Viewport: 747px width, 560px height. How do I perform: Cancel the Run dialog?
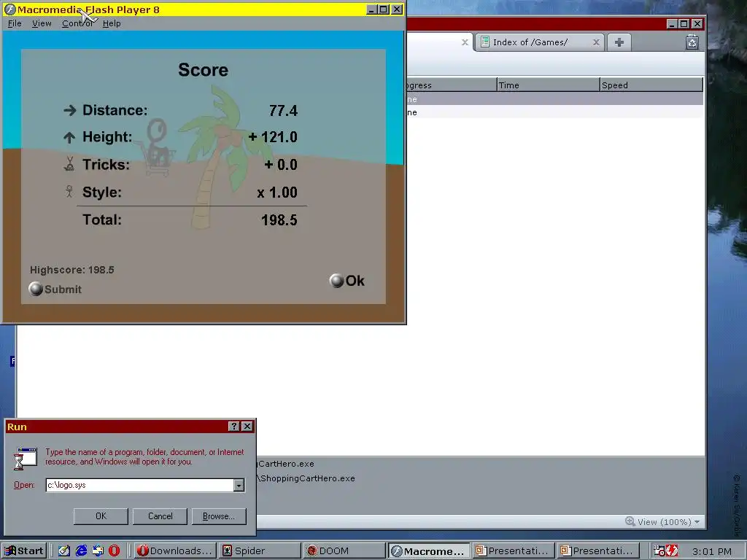(x=160, y=516)
